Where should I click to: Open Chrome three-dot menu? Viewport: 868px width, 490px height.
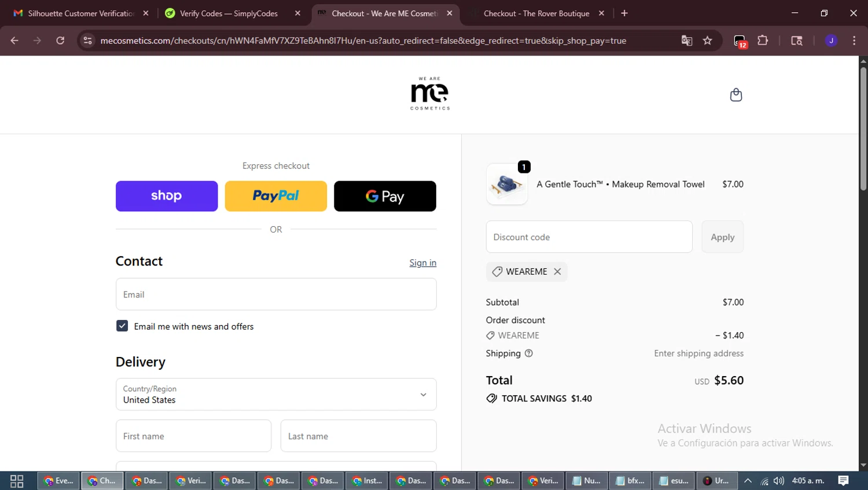coord(854,40)
